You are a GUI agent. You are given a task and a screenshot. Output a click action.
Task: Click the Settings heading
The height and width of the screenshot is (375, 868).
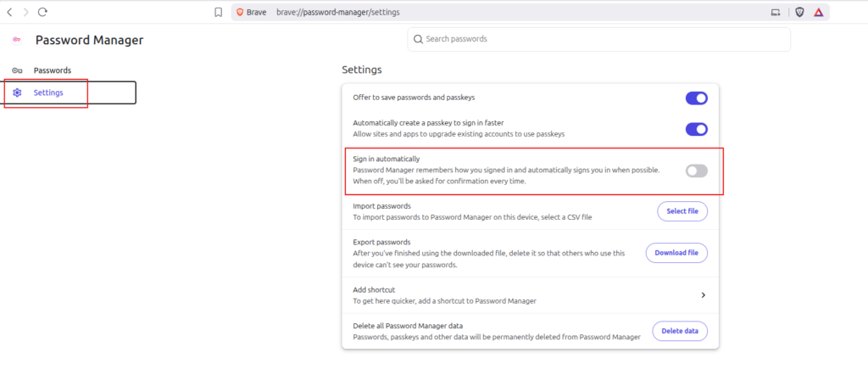tap(362, 70)
